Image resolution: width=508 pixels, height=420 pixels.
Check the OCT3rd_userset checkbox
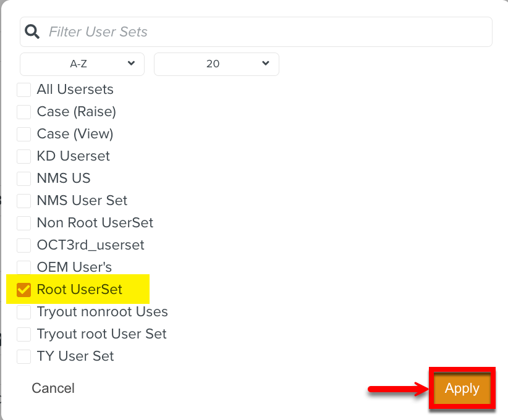click(24, 245)
